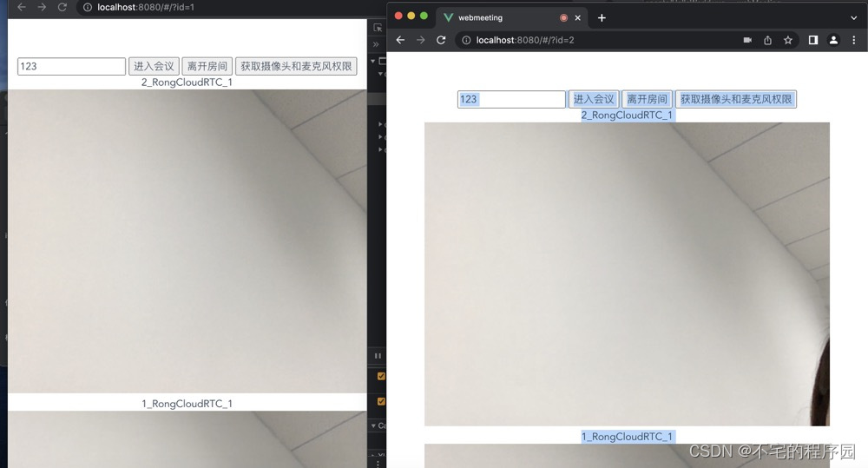View site info for localhost id=2
The width and height of the screenshot is (868, 468).
[x=466, y=40]
